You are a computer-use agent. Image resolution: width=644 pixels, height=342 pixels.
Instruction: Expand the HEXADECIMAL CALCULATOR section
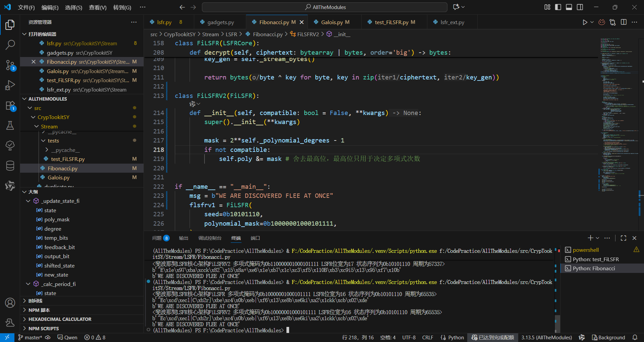point(60,319)
